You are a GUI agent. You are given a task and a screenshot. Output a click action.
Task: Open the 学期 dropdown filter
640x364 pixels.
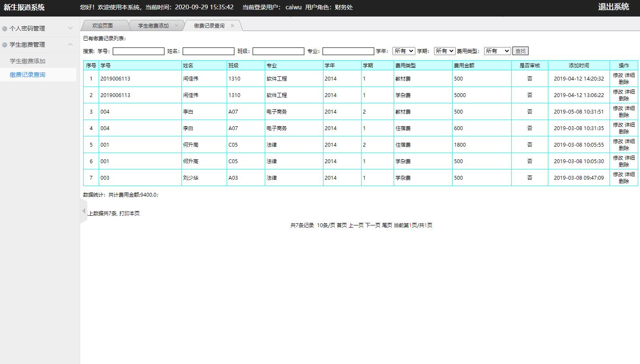click(x=444, y=51)
